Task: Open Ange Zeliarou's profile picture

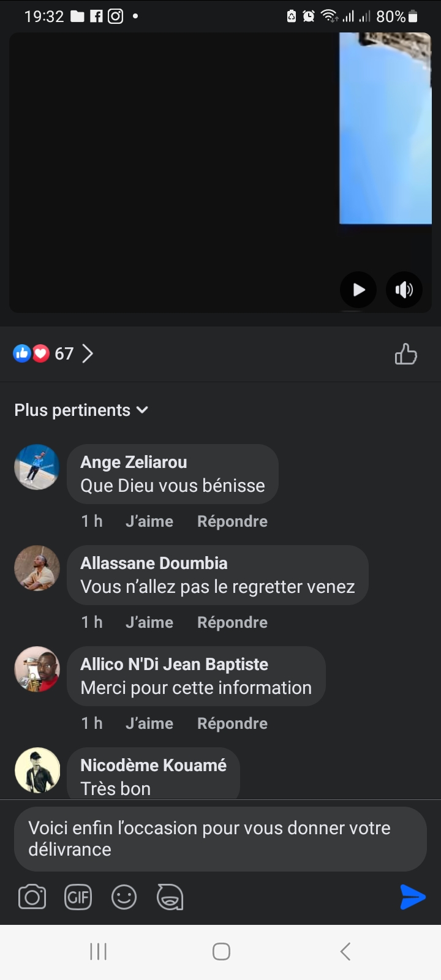Action: (x=37, y=467)
